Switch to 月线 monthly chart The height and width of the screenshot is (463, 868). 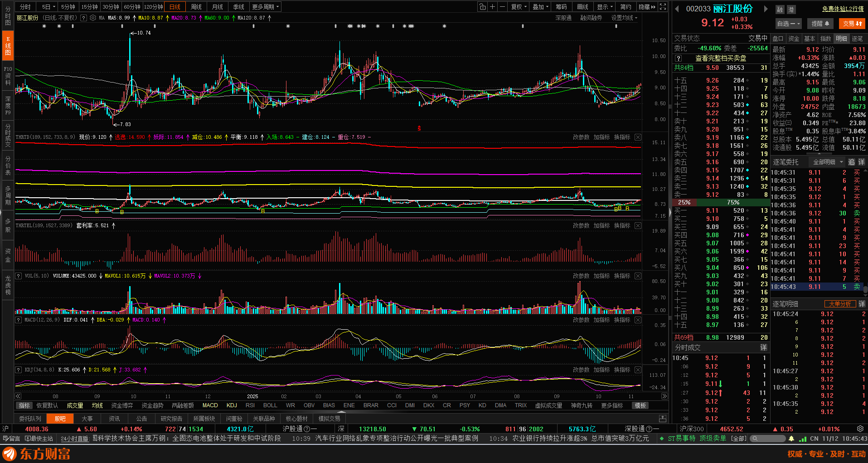coord(218,7)
